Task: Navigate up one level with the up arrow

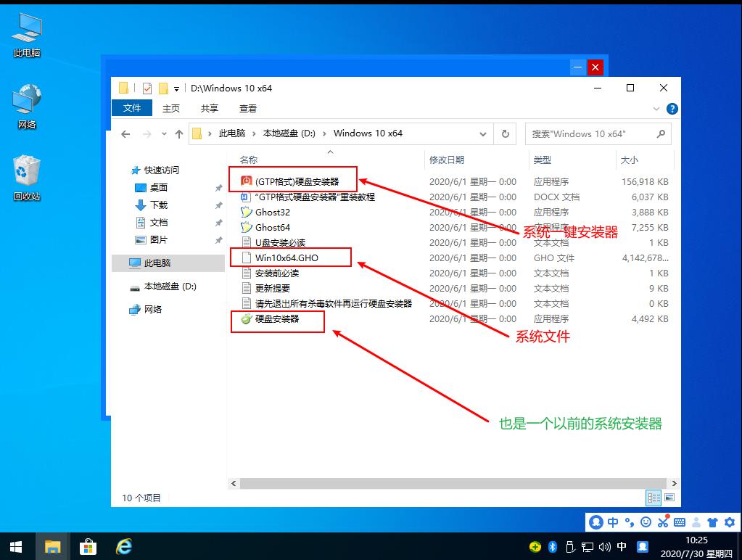Action: point(178,133)
